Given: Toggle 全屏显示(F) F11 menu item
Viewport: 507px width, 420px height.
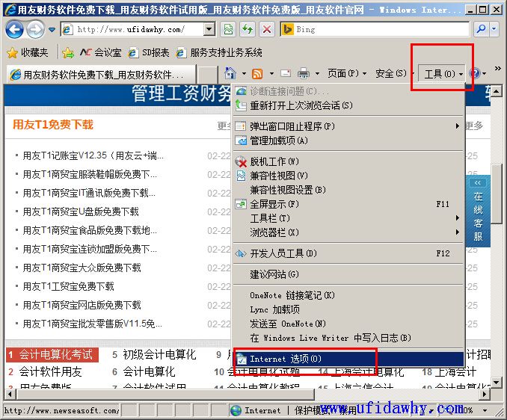Looking at the screenshot, I should pyautogui.click(x=348, y=204).
